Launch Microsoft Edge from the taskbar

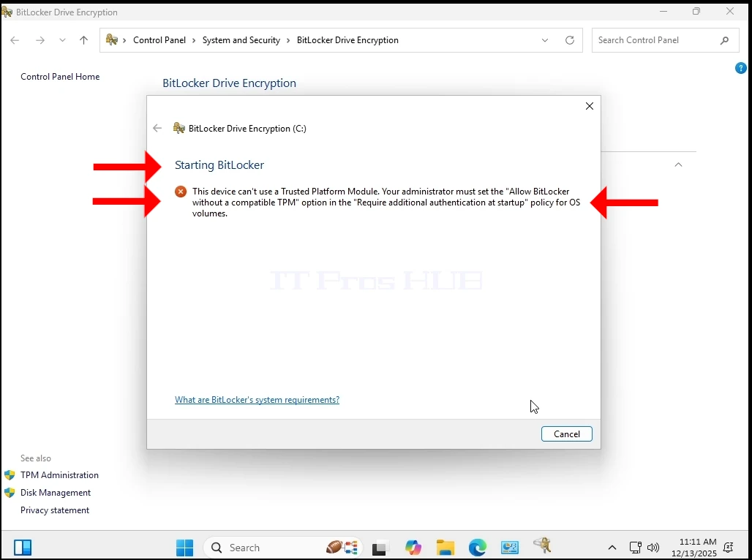(x=477, y=548)
